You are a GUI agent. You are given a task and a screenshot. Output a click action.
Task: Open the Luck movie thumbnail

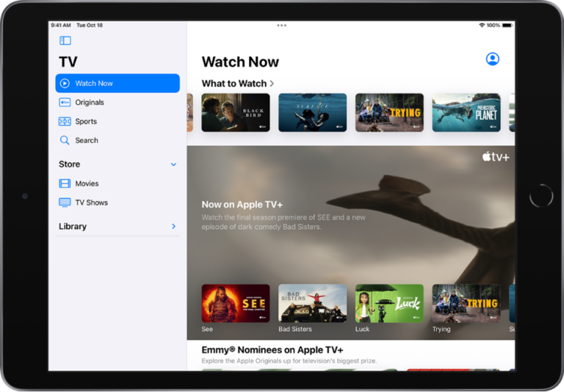(x=389, y=303)
